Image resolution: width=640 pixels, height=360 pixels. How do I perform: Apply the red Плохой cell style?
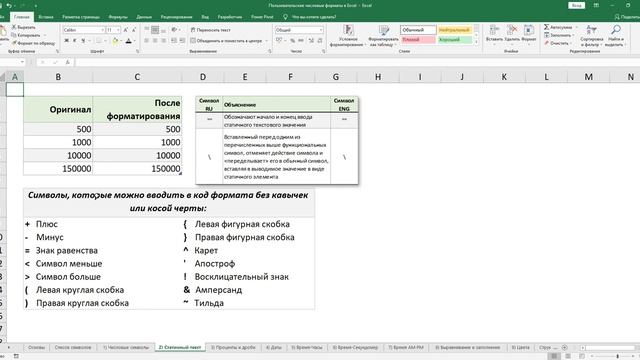click(418, 40)
